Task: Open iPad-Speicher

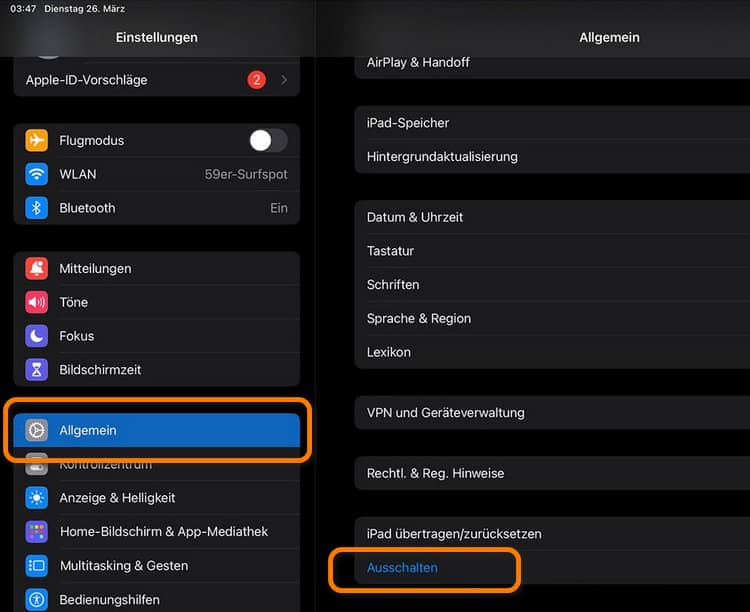Action: (552, 123)
